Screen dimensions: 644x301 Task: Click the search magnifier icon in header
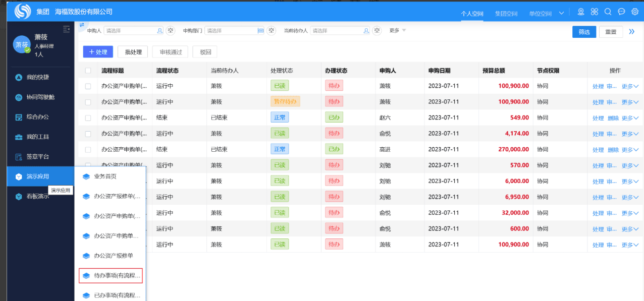pos(608,12)
